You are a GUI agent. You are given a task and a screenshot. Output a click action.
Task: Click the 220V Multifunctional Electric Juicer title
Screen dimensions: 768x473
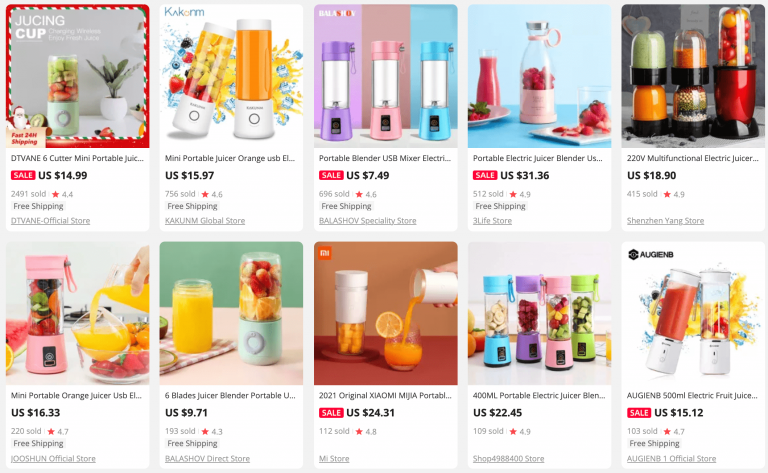pos(693,158)
